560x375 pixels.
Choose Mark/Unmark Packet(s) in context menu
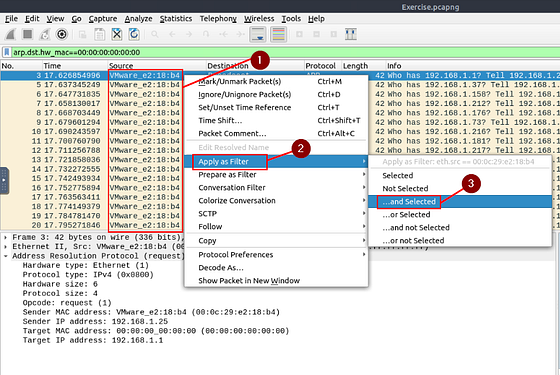pyautogui.click(x=276, y=81)
